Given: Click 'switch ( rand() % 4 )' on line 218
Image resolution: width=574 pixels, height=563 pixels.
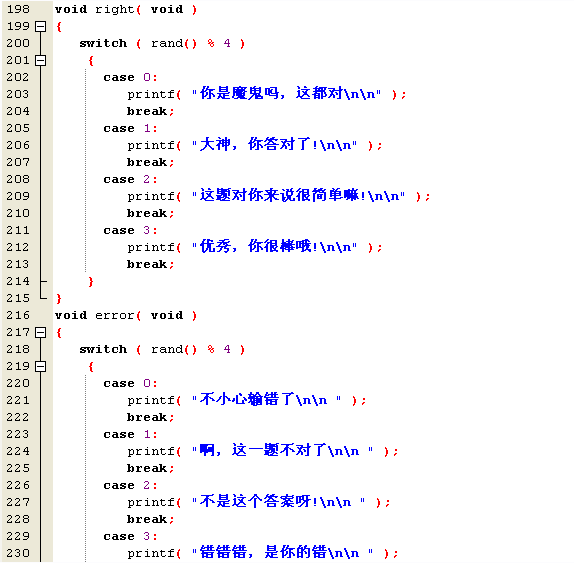Looking at the screenshot, I should pos(162,350).
